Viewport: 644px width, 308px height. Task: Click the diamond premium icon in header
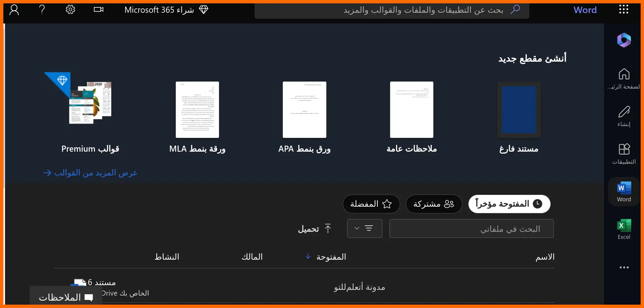pos(204,10)
